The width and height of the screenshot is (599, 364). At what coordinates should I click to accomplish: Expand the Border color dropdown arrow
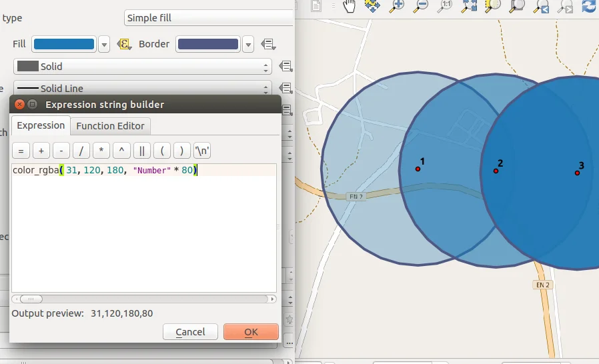coord(248,45)
